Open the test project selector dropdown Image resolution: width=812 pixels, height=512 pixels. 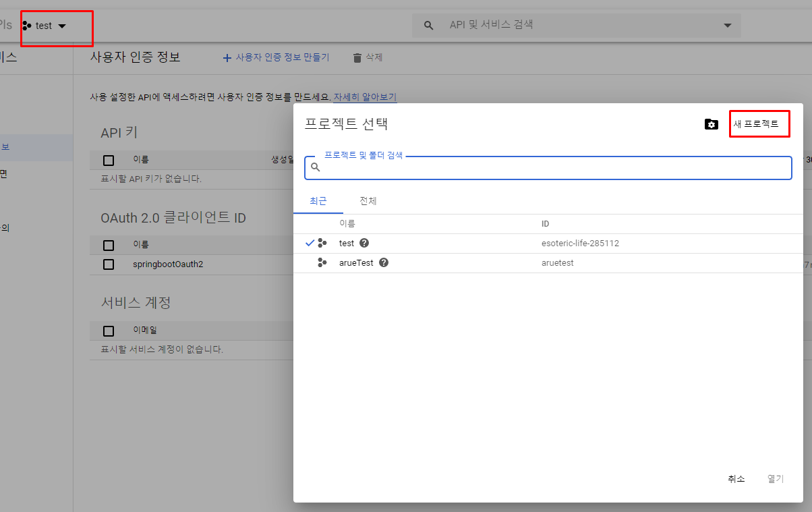point(45,26)
